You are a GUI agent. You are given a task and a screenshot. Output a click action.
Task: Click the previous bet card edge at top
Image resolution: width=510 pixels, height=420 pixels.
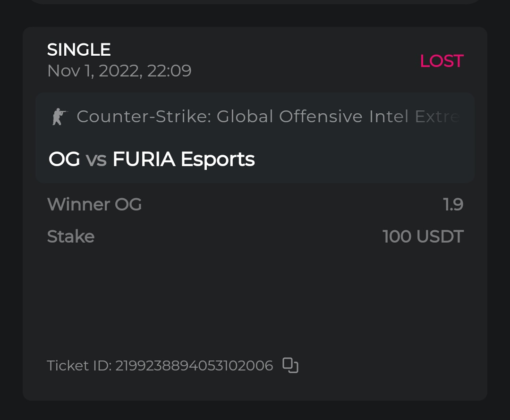point(255,2)
